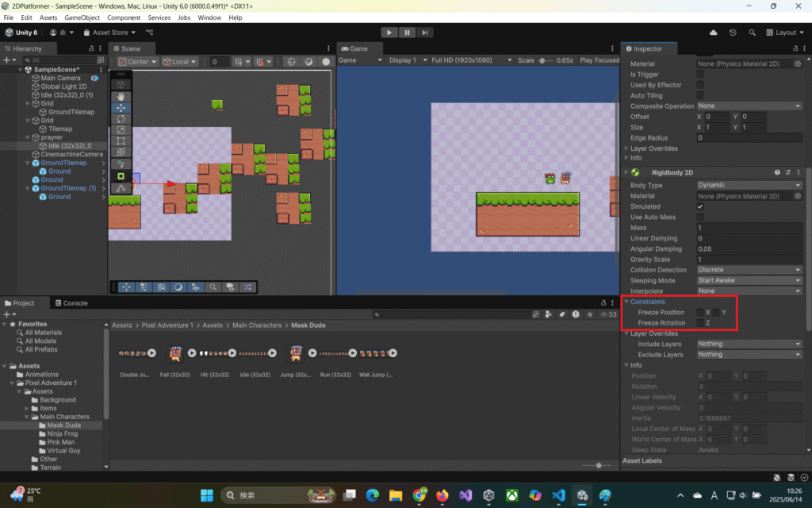Select the Hand view tool
Viewport: 812px width, 508px height.
click(121, 96)
